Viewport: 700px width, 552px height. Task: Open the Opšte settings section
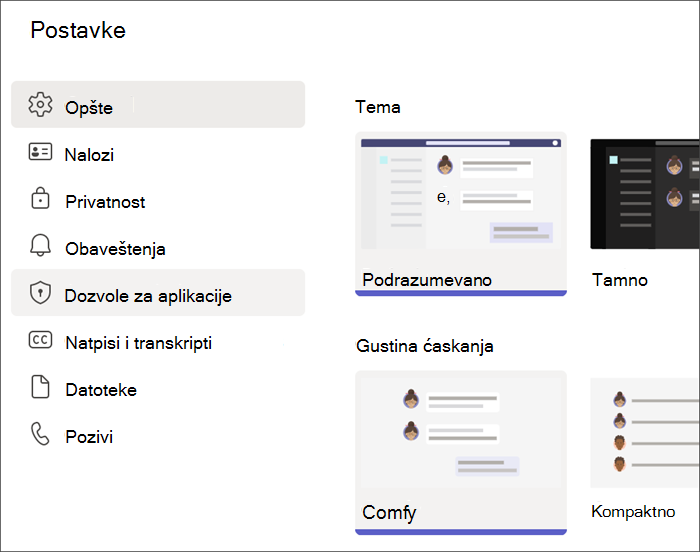coord(158,105)
